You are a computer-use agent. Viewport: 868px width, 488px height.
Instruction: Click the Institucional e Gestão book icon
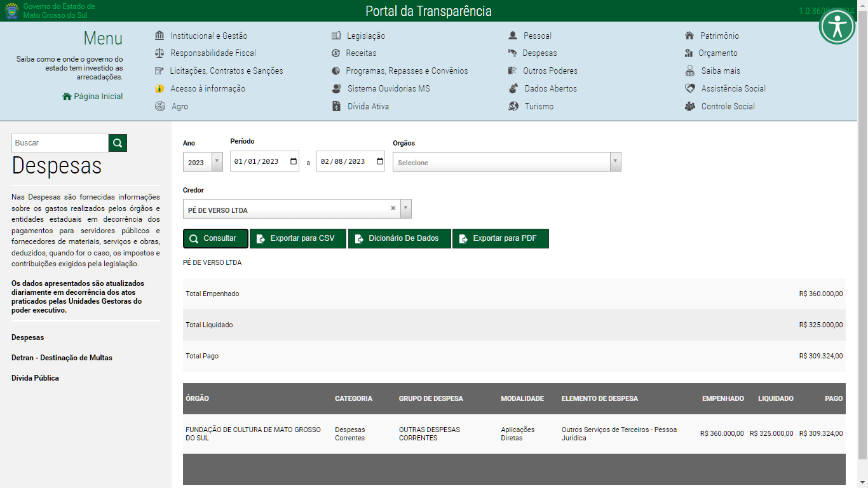[160, 36]
